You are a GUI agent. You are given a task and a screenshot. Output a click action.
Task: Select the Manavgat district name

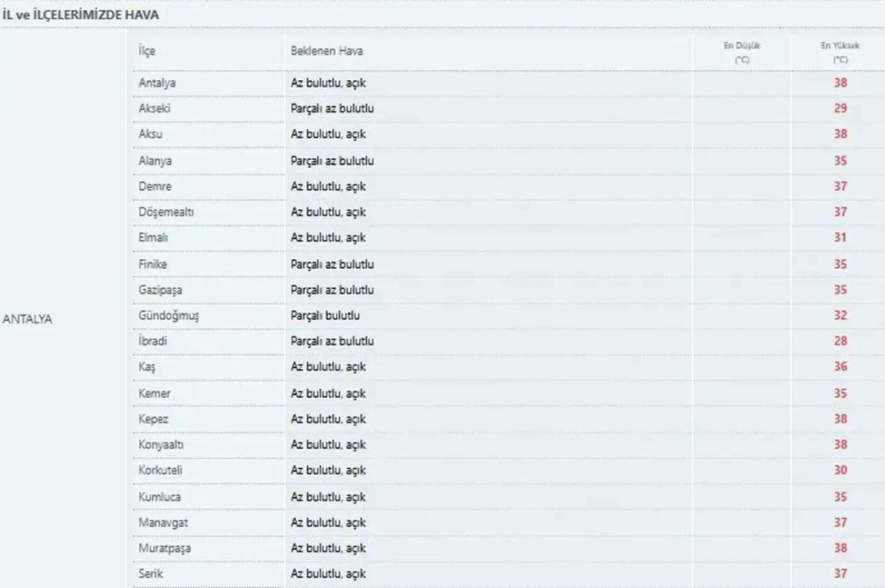pyautogui.click(x=163, y=522)
